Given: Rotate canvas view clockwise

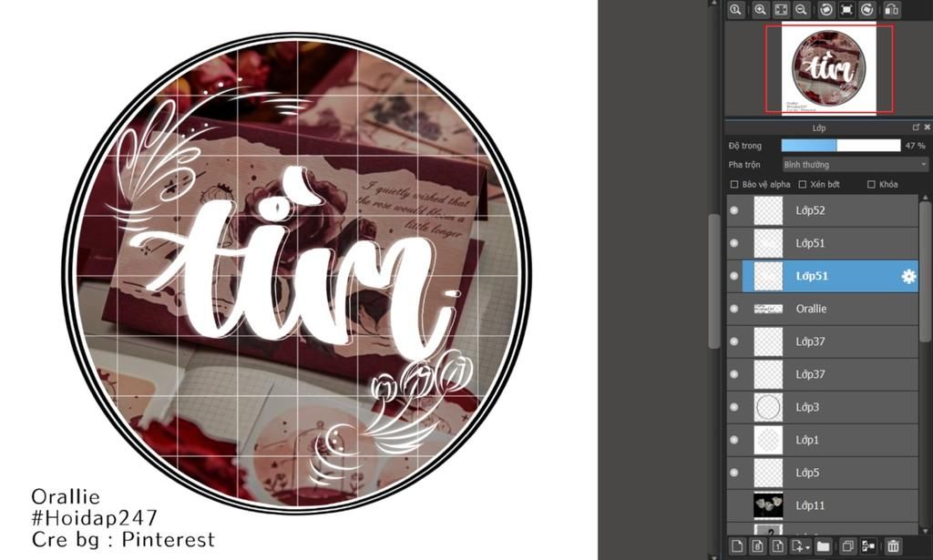Looking at the screenshot, I should (867, 9).
